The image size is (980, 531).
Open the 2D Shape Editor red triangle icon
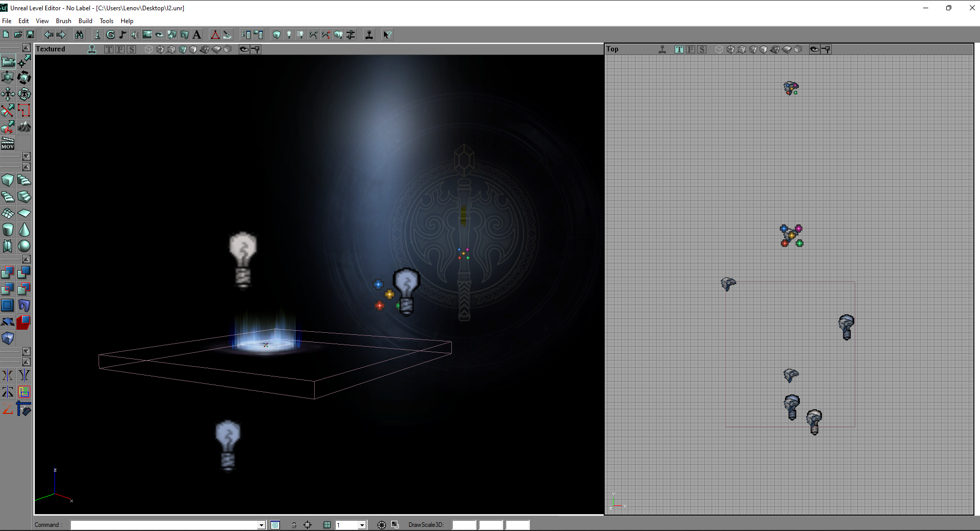click(x=215, y=34)
